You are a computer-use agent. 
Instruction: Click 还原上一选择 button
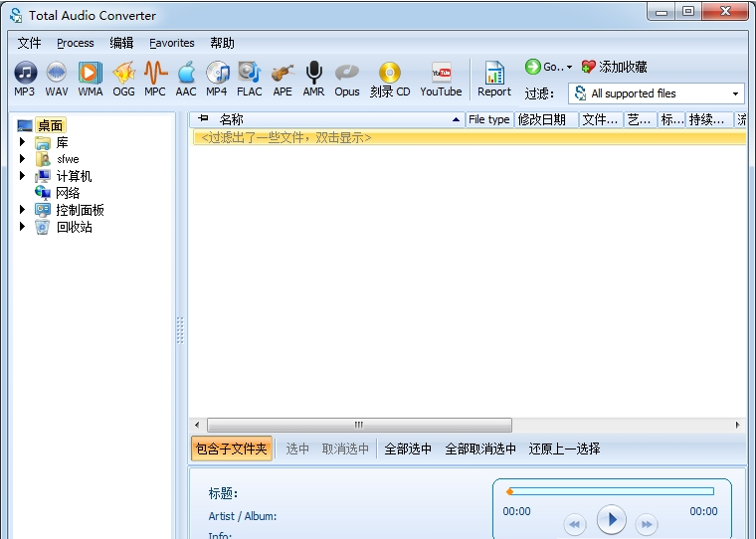pyautogui.click(x=565, y=449)
